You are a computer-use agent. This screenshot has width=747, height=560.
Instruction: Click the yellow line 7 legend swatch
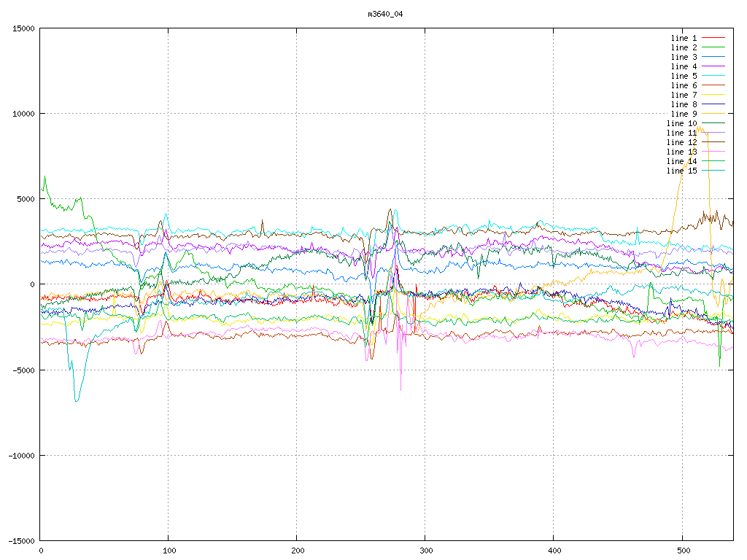[713, 95]
